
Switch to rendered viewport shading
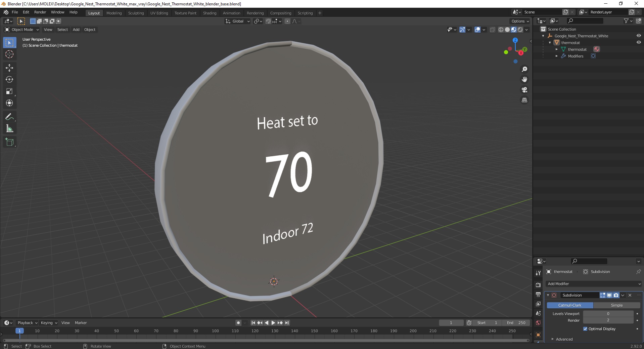pyautogui.click(x=520, y=30)
